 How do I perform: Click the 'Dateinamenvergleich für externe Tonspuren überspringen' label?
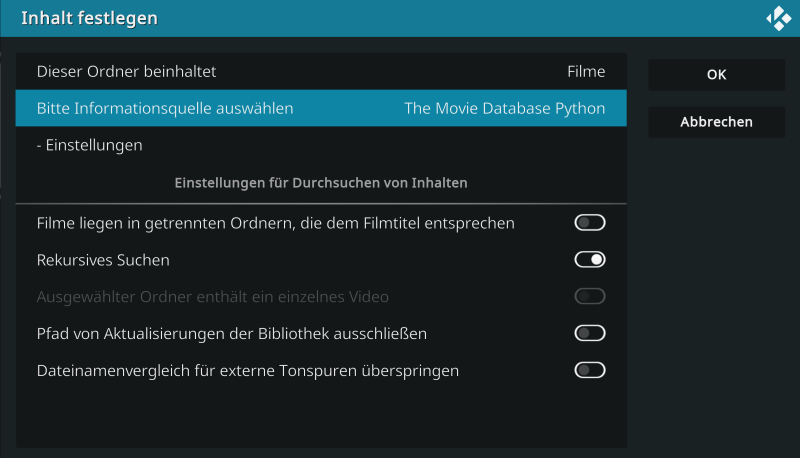coord(247,371)
